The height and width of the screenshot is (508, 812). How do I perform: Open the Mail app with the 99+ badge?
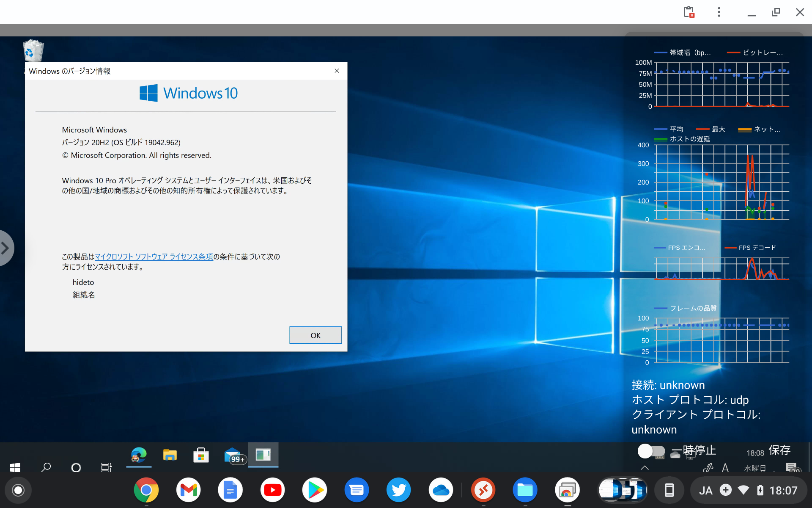click(232, 456)
